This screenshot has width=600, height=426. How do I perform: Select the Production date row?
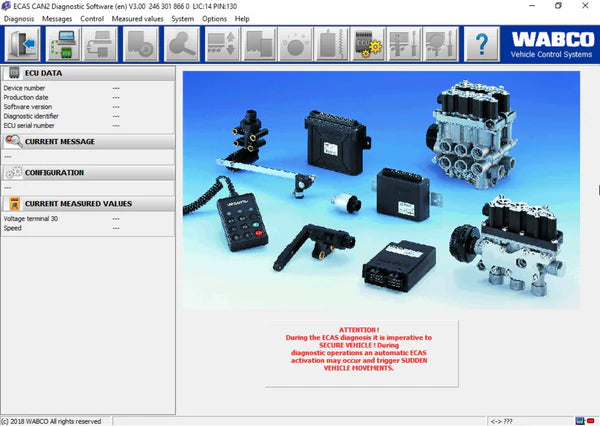pyautogui.click(x=88, y=98)
